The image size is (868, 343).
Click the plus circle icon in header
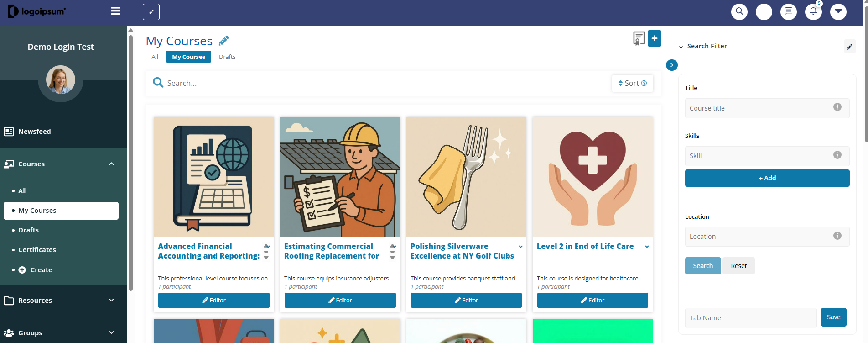point(764,11)
